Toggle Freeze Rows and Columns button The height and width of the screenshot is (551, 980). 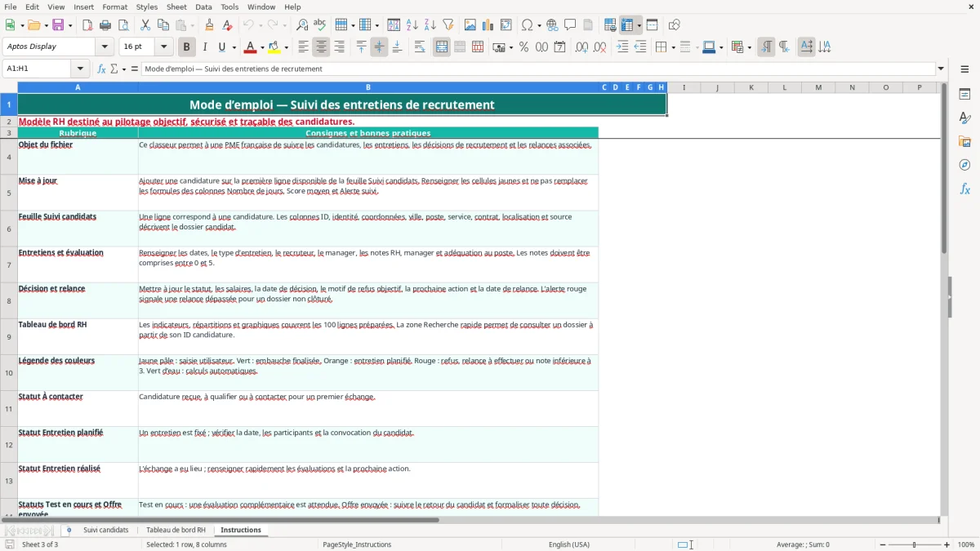tap(627, 25)
